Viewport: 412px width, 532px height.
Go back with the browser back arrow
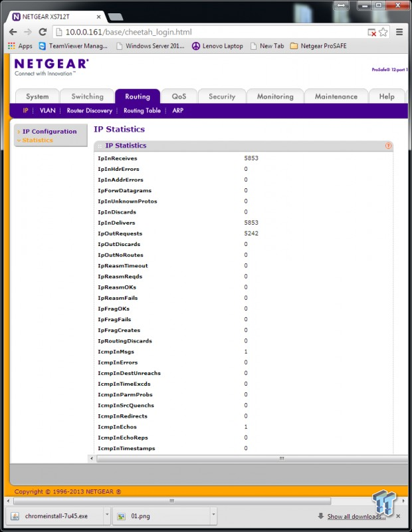coord(13,32)
